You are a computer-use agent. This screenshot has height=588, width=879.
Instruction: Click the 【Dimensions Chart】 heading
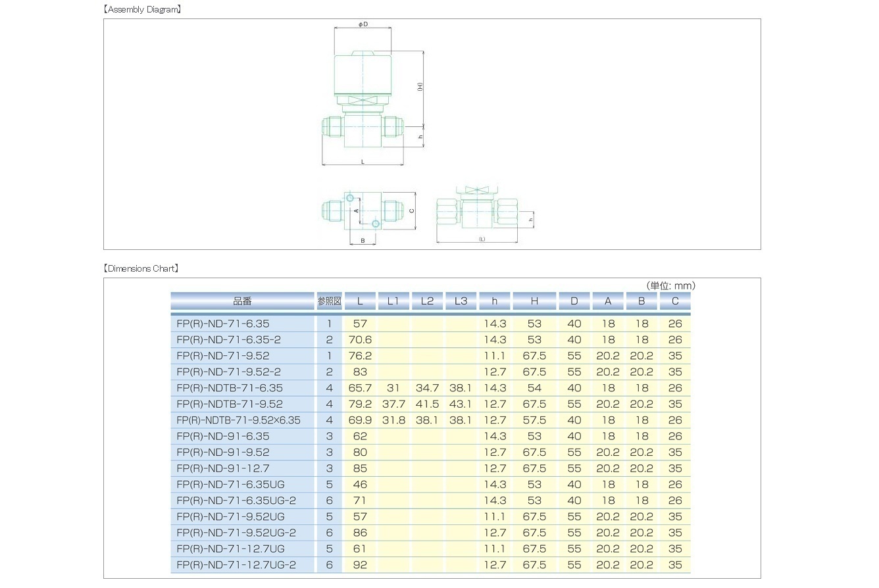click(x=142, y=268)
